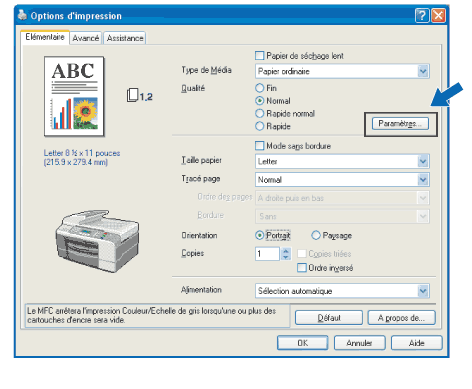The image size is (472, 389).
Task: Enable Ordre inversé checkbox
Action: coord(302,268)
